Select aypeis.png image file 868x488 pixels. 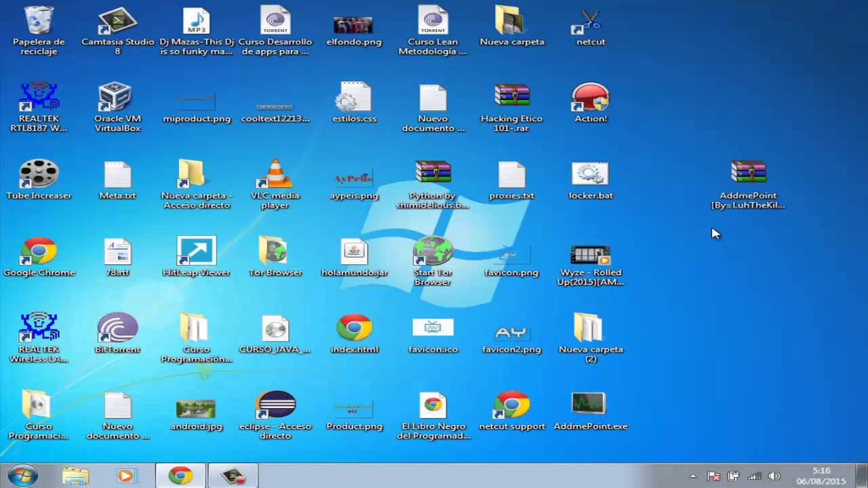353,179
